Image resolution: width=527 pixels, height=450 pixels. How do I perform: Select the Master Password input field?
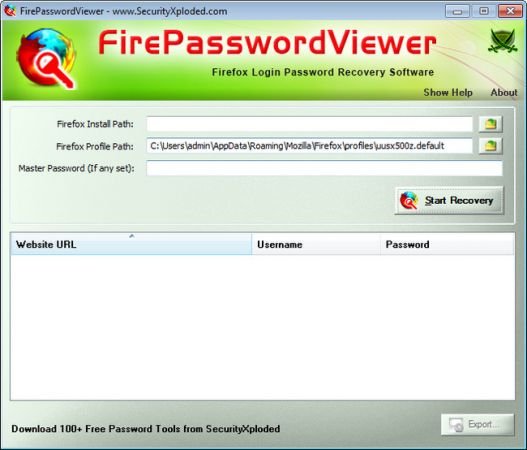tap(324, 168)
